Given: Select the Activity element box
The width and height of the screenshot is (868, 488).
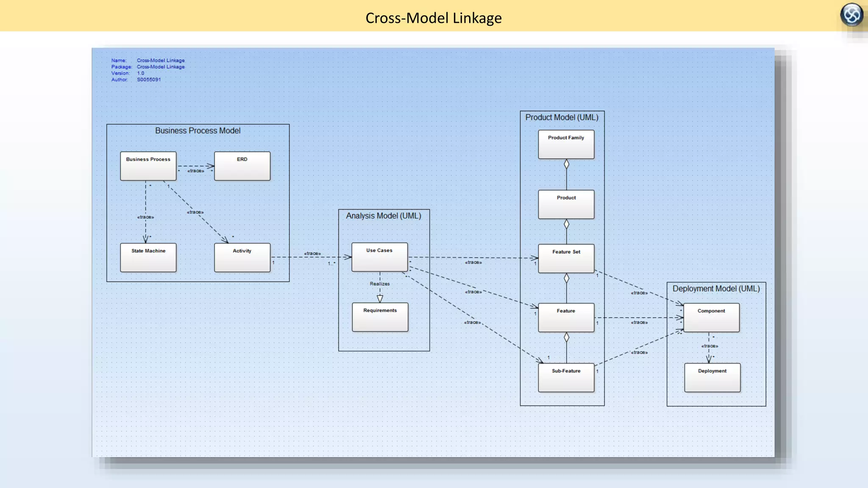Looking at the screenshot, I should click(242, 258).
